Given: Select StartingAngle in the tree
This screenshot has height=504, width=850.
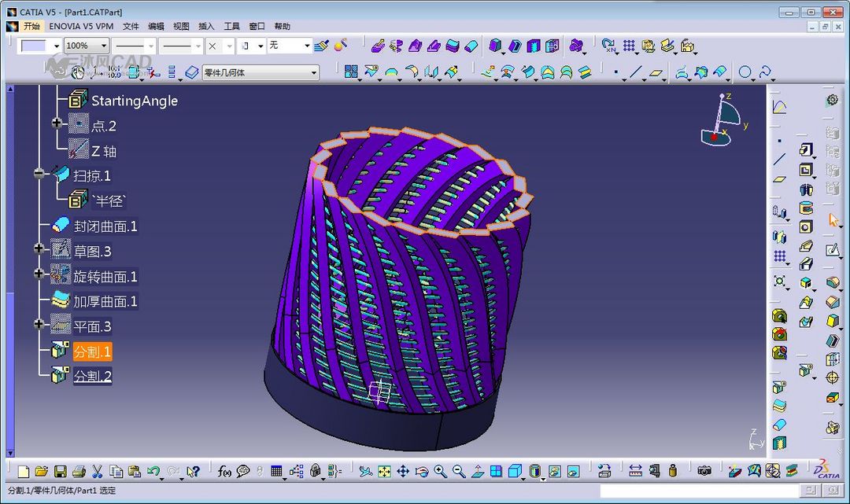Looking at the screenshot, I should (x=135, y=101).
